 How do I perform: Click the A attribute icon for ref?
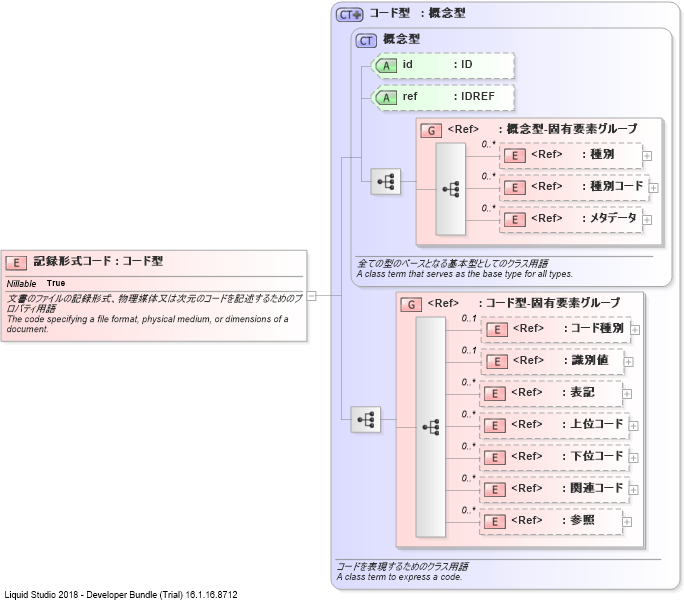click(386, 98)
